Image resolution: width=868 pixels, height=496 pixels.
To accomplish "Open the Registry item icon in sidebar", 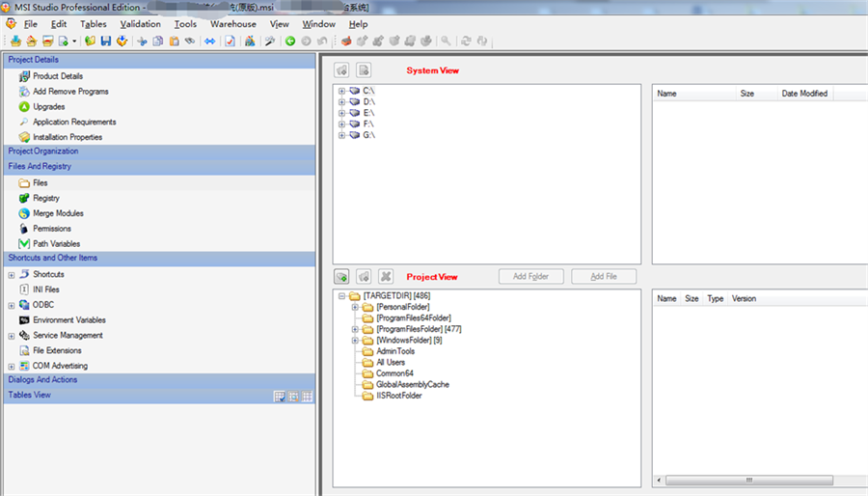I will click(x=24, y=198).
